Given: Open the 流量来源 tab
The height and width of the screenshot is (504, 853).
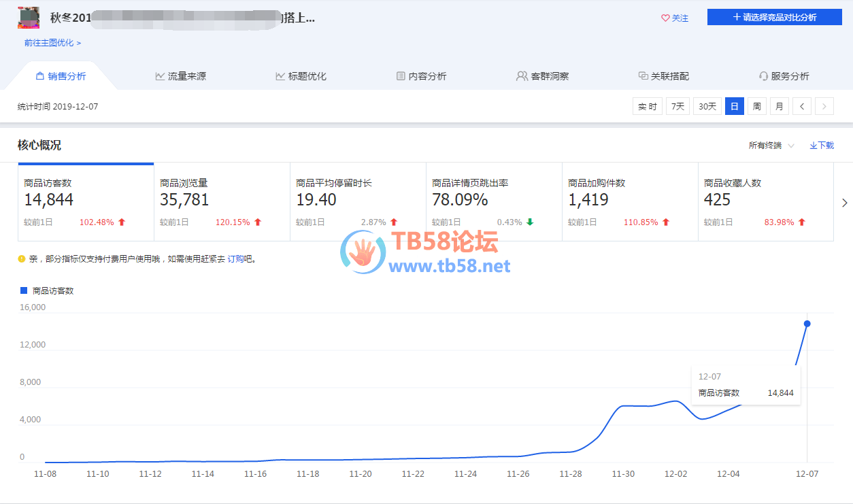Looking at the screenshot, I should (180, 76).
